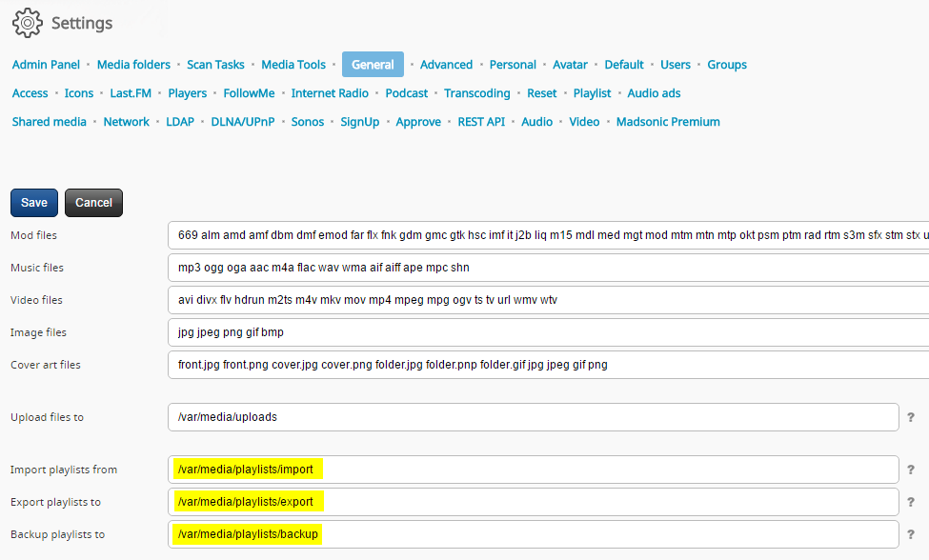Focus the Video files input field
The width and height of the screenshot is (929, 560).
coord(548,300)
